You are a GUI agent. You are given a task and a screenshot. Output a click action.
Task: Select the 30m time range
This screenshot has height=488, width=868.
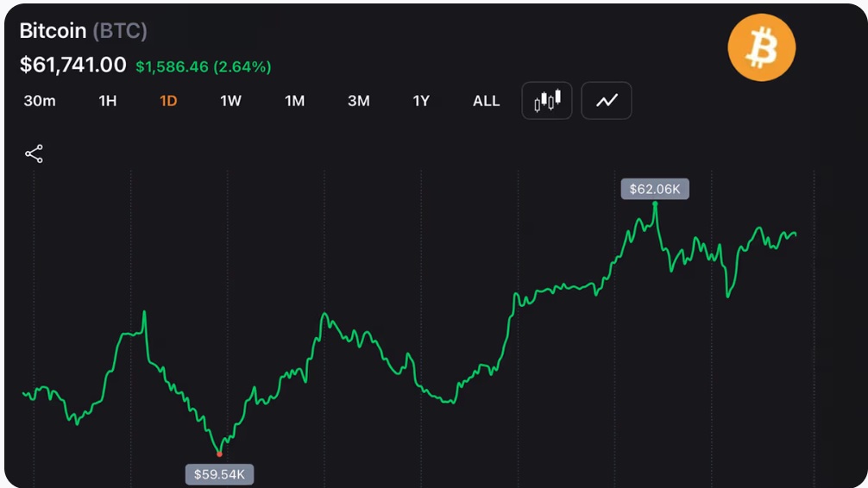tap(40, 101)
